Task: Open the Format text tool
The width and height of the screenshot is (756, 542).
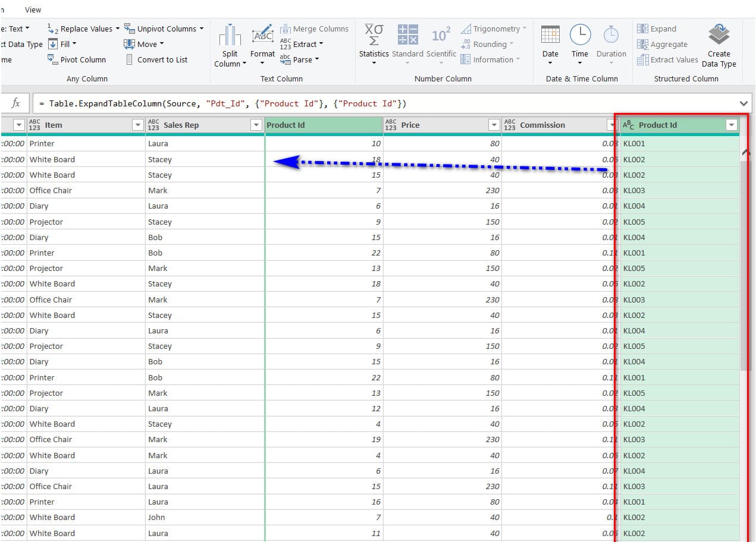Action: point(262,36)
